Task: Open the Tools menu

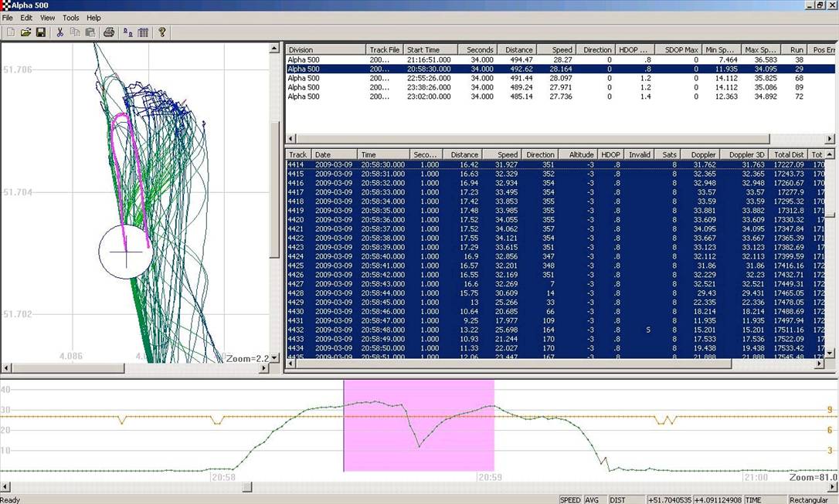Action: [x=70, y=18]
